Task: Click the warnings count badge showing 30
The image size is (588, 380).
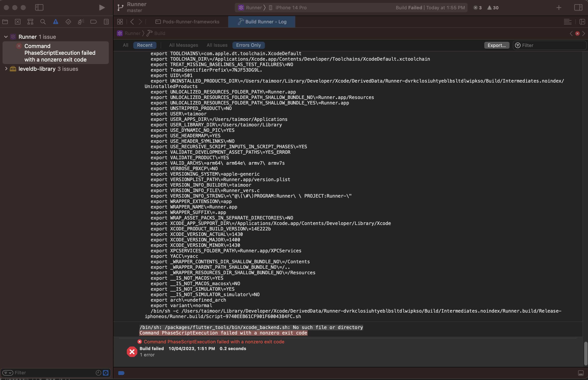Action: coord(493,8)
